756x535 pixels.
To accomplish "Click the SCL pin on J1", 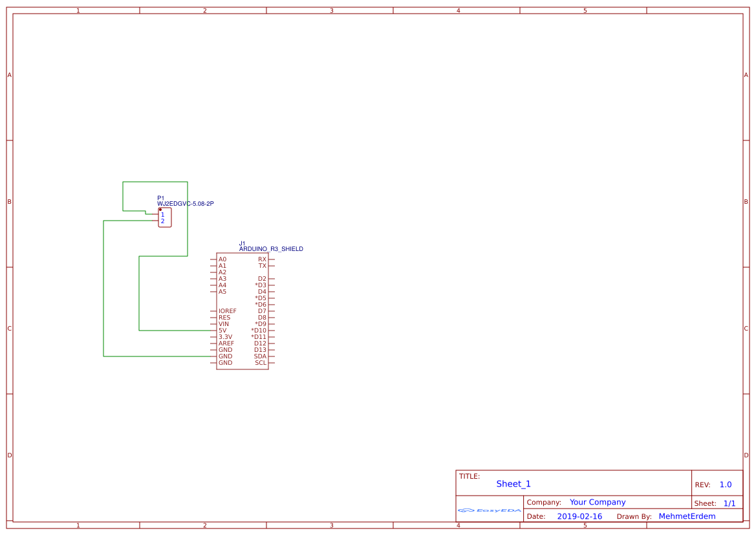I will (x=272, y=363).
